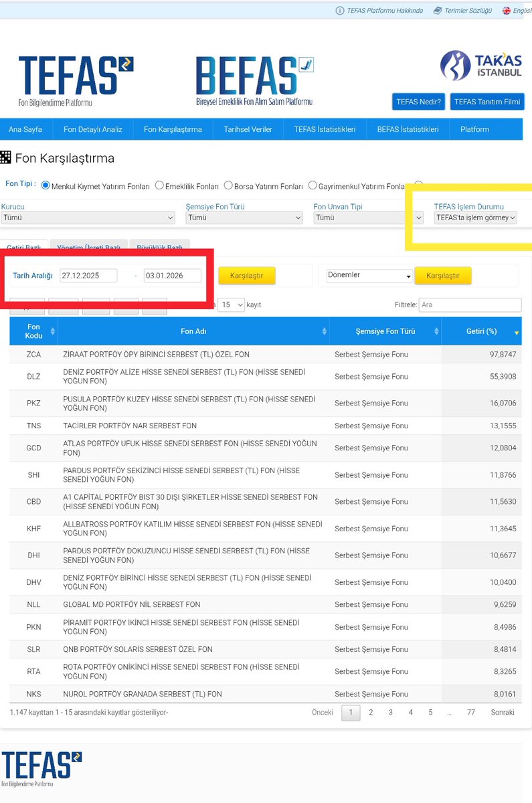Viewport: 532px width, 803px height.
Task: Click fund code DHV
Action: [x=33, y=582]
